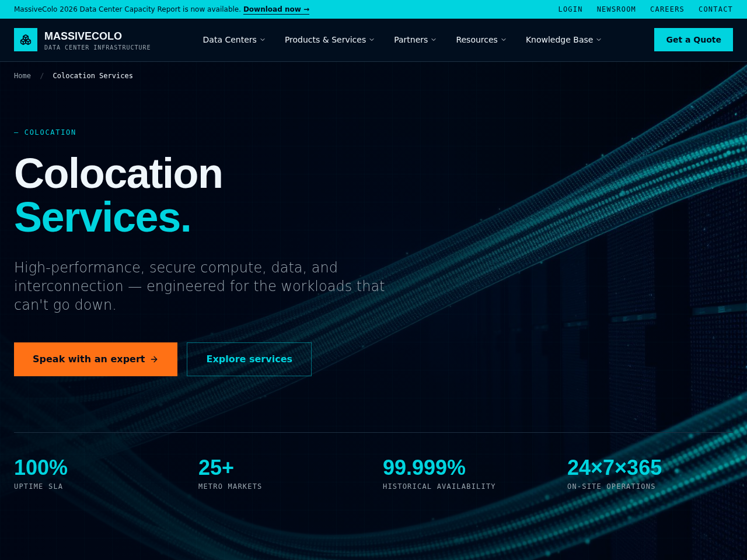Click the Capacity Report announcement text
Screen dimensions: 747x560
[127, 9]
